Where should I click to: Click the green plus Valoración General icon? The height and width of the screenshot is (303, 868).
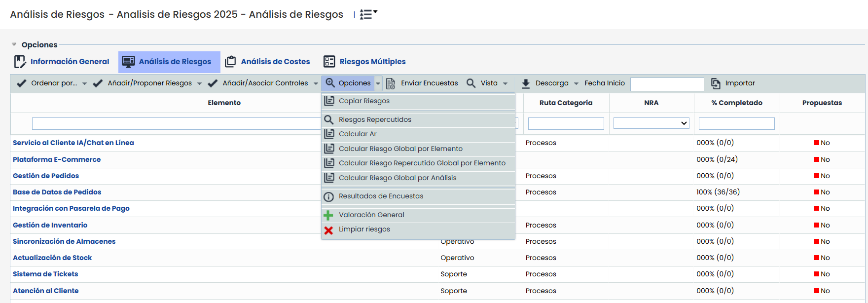click(x=328, y=215)
